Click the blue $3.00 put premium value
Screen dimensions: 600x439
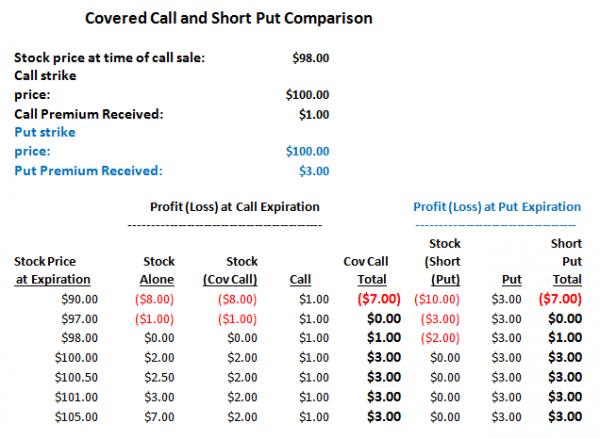[x=314, y=170]
